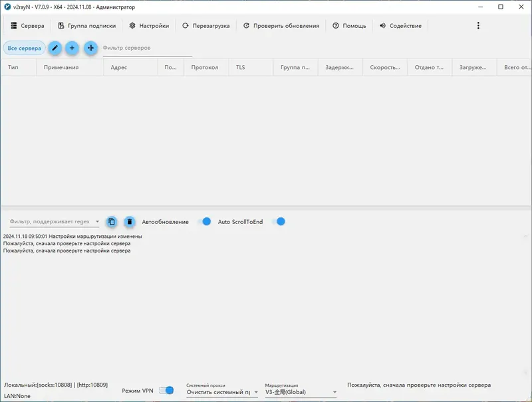Open the Проверить обновления menu
The width and height of the screenshot is (532, 402).
pos(281,26)
